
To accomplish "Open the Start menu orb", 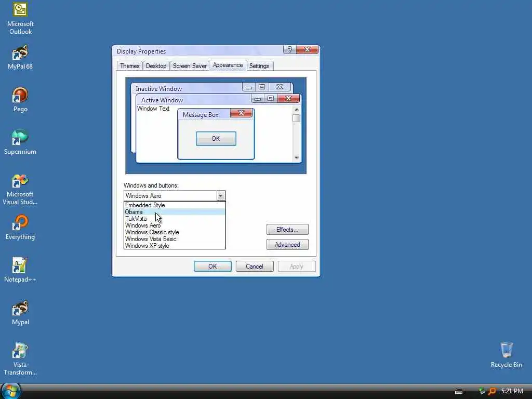I will tap(10, 391).
